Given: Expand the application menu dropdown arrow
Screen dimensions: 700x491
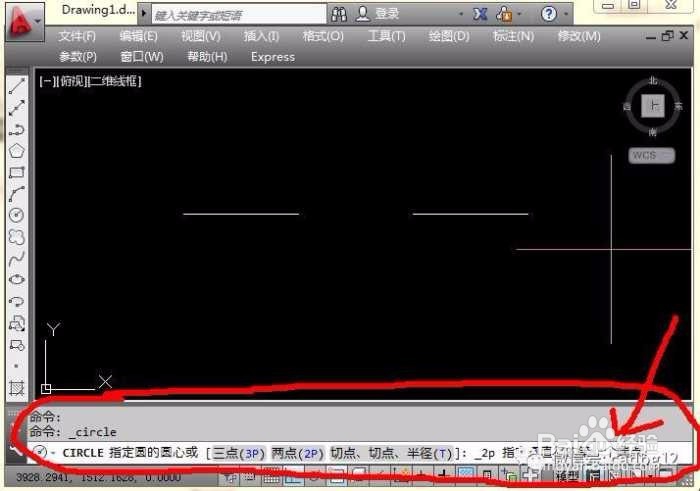Looking at the screenshot, I should pyautogui.click(x=39, y=21).
